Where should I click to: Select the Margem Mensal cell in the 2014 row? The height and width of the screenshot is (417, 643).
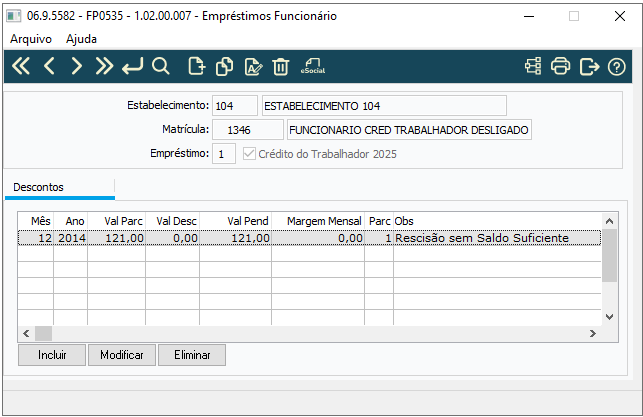coord(318,238)
